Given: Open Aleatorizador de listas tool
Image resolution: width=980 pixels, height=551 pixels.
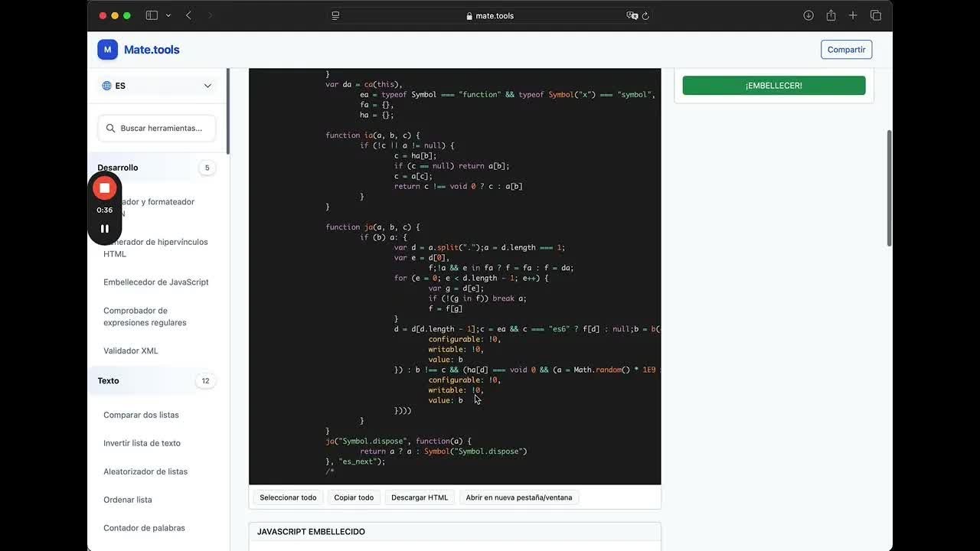Looking at the screenshot, I should coord(145,471).
